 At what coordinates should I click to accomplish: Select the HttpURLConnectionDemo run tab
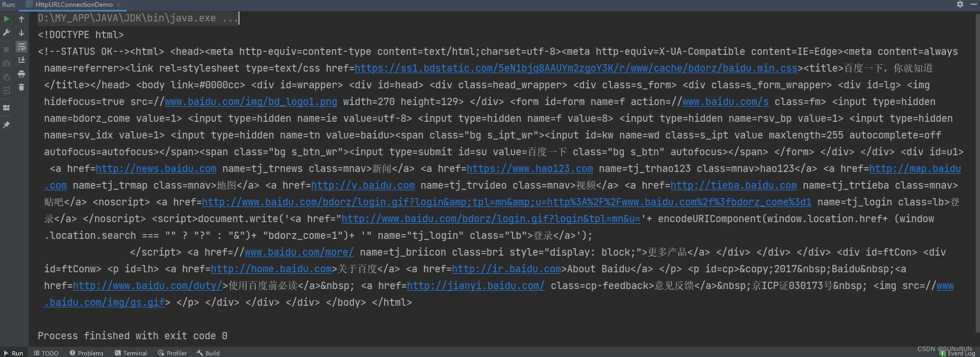[74, 4]
